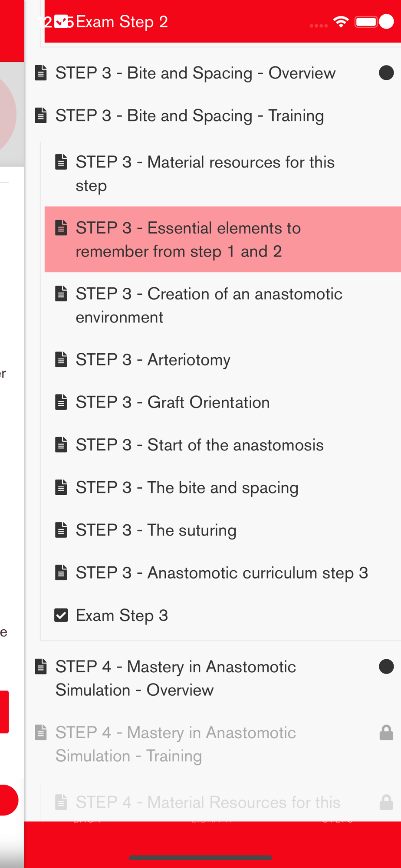Expand locked STEP 4 Mastery Simulation Training
401x868 pixels.
click(x=213, y=744)
